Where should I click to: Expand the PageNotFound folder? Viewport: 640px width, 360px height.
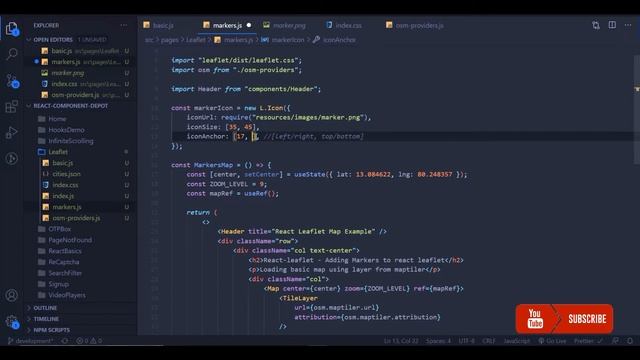coord(70,240)
